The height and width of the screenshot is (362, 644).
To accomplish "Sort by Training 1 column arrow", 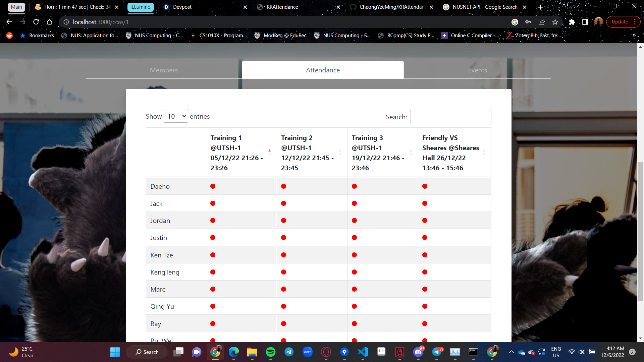I will (269, 152).
